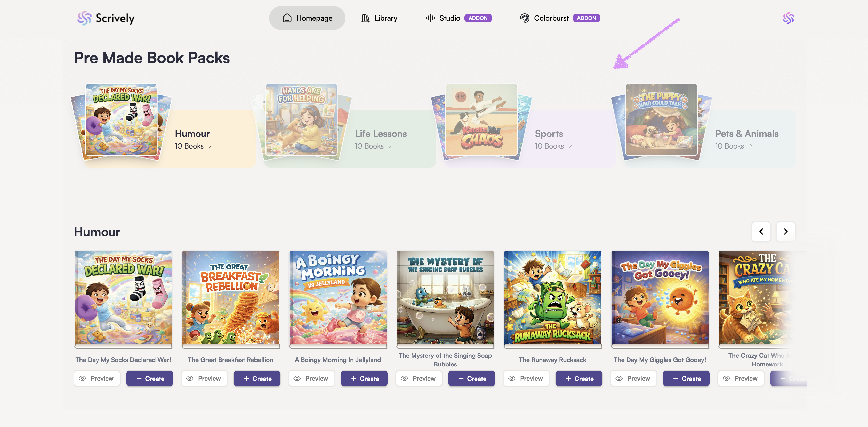Preview A Boingy Morning In Jellyland

311,379
